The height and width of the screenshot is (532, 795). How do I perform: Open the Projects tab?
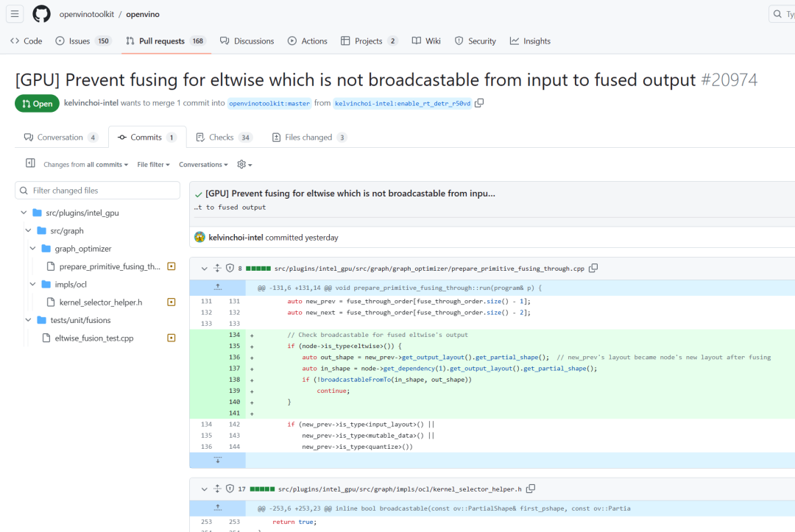coord(369,41)
